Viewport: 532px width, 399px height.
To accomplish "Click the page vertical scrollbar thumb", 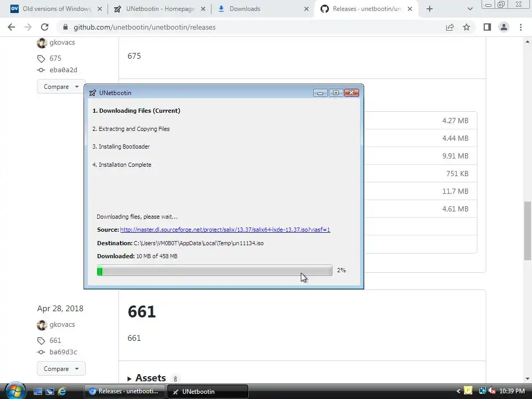I will [x=528, y=231].
